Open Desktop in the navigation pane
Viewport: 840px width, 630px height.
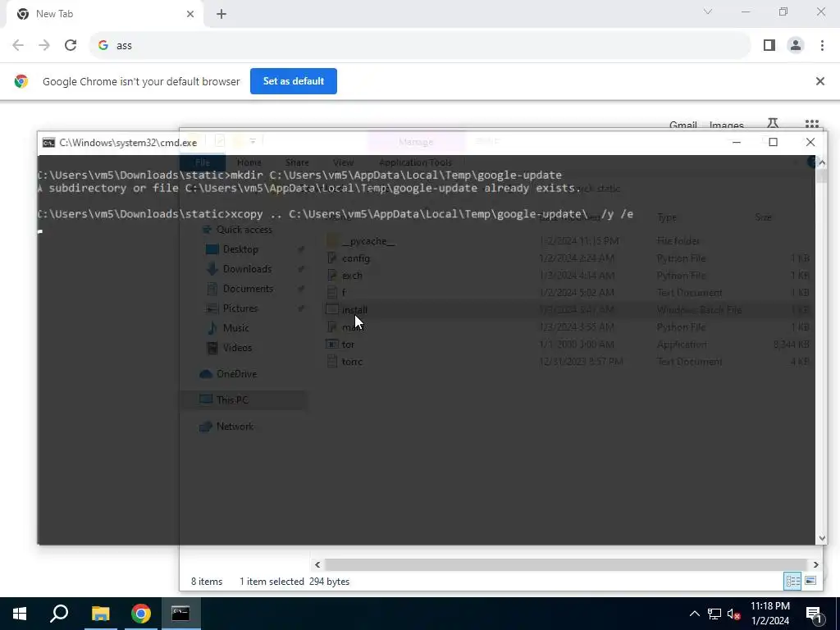(x=240, y=249)
